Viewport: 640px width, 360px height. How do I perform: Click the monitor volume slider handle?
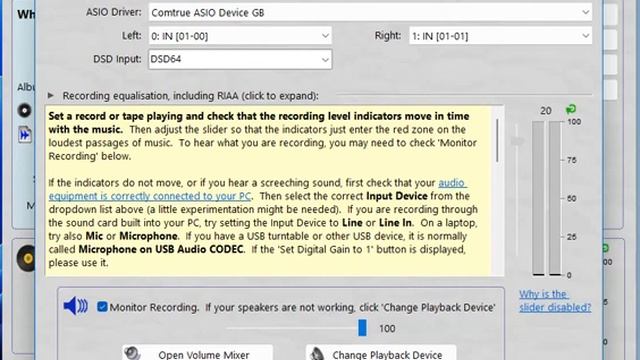pos(362,328)
